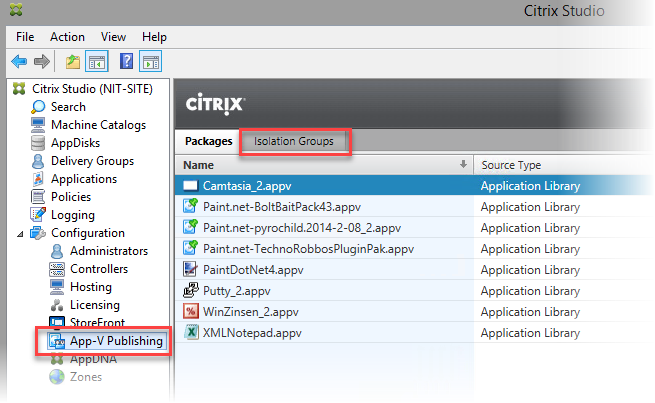The image size is (655, 403).
Task: Click the Camtasia_2.appv package icon
Action: pyautogui.click(x=190, y=185)
